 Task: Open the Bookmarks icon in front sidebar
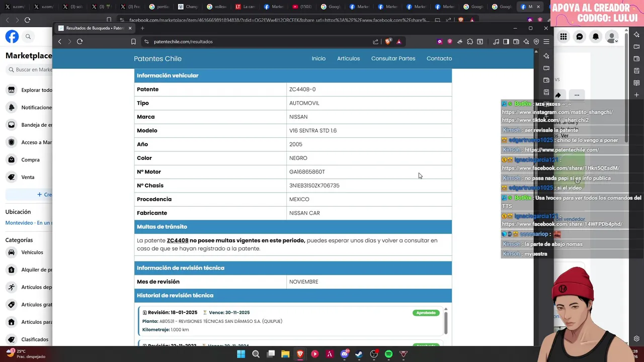pos(546,92)
